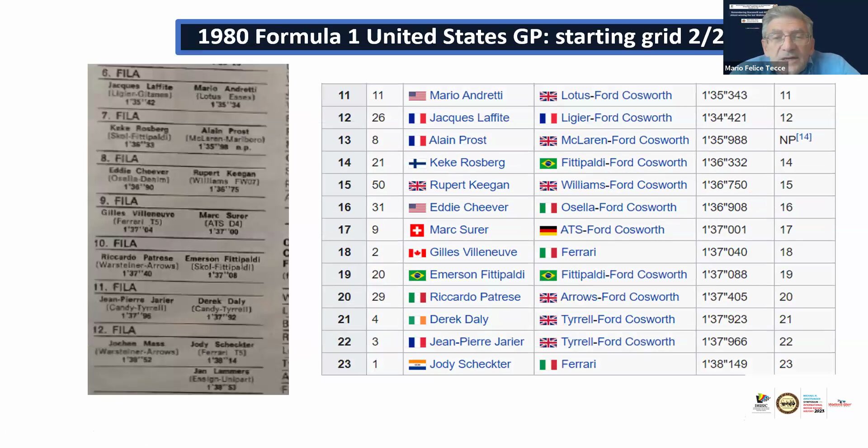
Task: Click the Watkins Glen logo at bottom right
Action: (x=840, y=403)
